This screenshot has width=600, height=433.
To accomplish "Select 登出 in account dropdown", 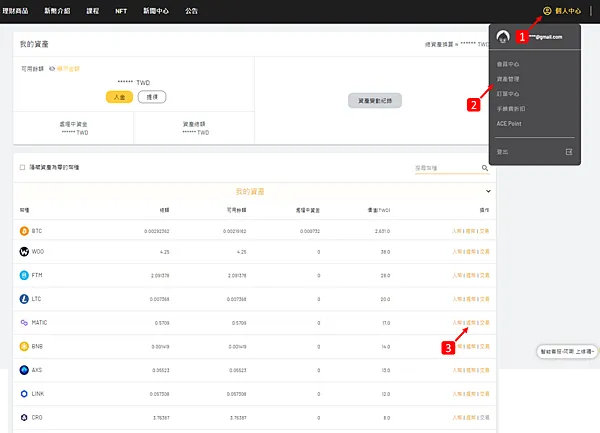I will point(502,152).
